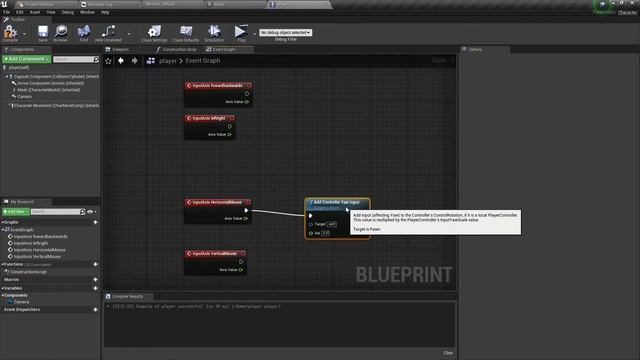Collapse the Graphs section
640x360 pixels.
[2, 222]
